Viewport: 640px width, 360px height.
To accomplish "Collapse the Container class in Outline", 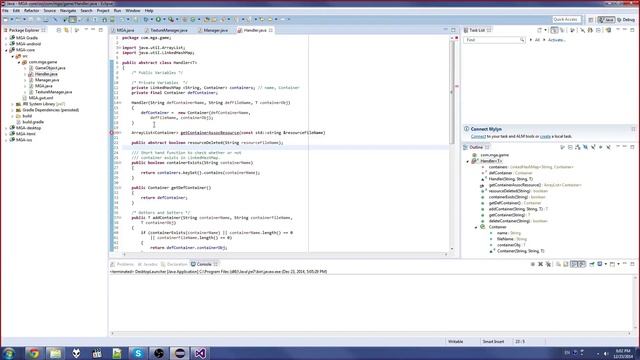I will tap(476, 227).
